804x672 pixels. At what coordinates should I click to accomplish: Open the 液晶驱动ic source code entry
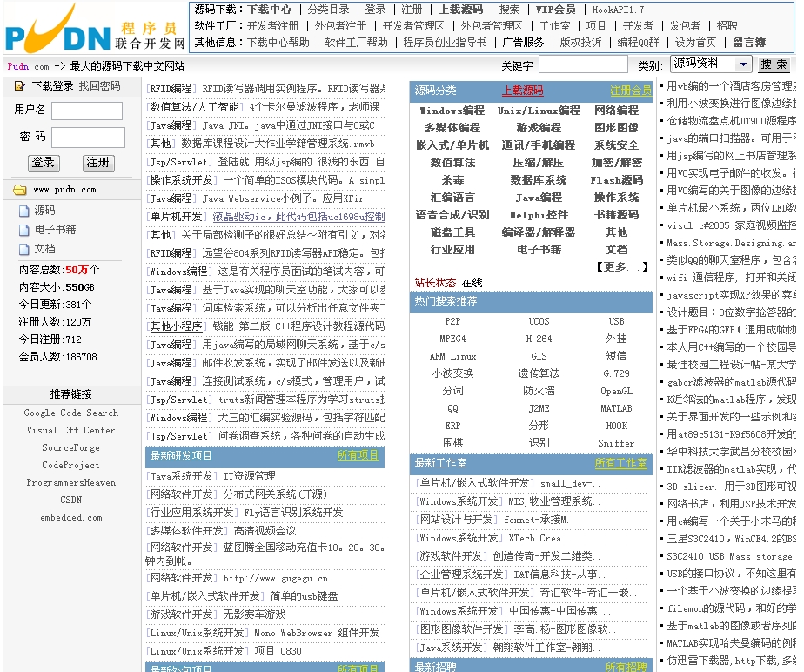coord(299,217)
